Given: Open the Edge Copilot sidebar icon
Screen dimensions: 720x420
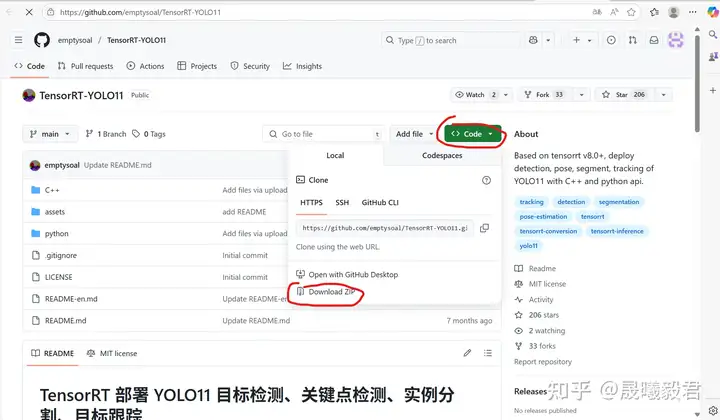Looking at the screenshot, I should click(x=713, y=12).
